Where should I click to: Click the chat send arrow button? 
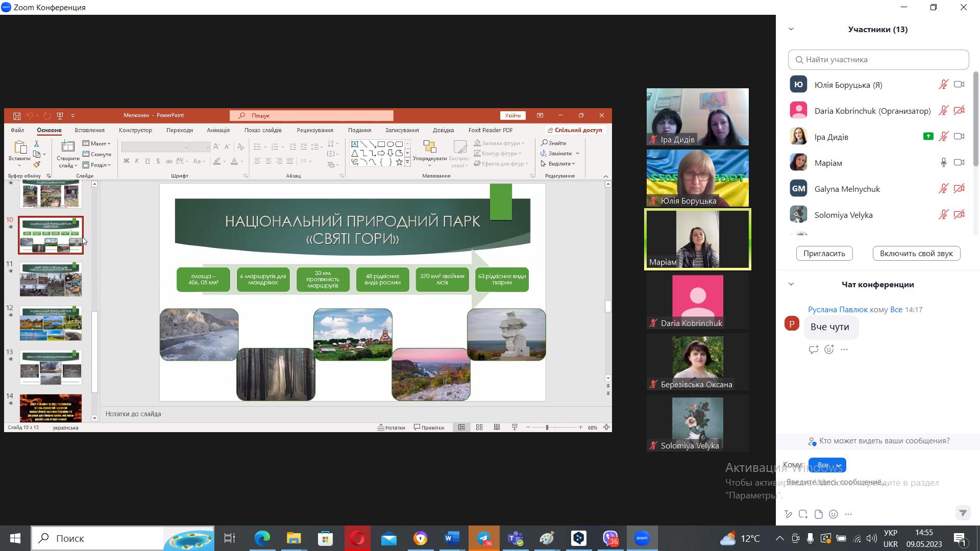tap(963, 513)
